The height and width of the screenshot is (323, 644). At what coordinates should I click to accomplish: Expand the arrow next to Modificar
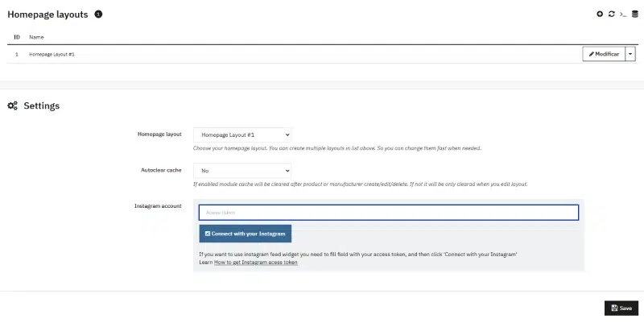click(x=630, y=54)
